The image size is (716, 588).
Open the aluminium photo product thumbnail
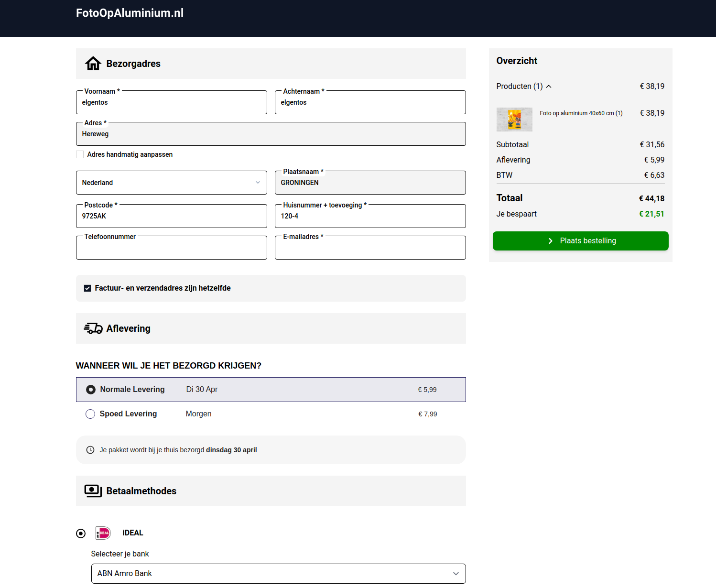point(514,120)
